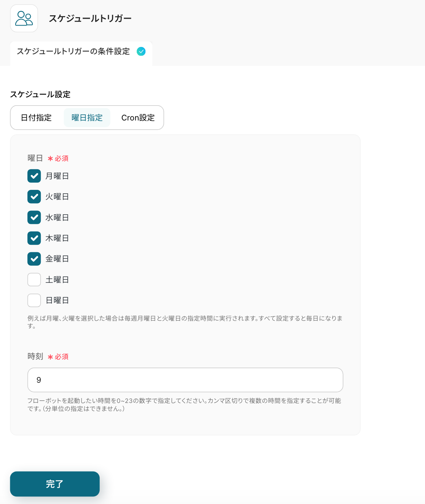This screenshot has width=425, height=504.
Task: Toggle the 水曜日 checkbox
Action: click(x=34, y=217)
